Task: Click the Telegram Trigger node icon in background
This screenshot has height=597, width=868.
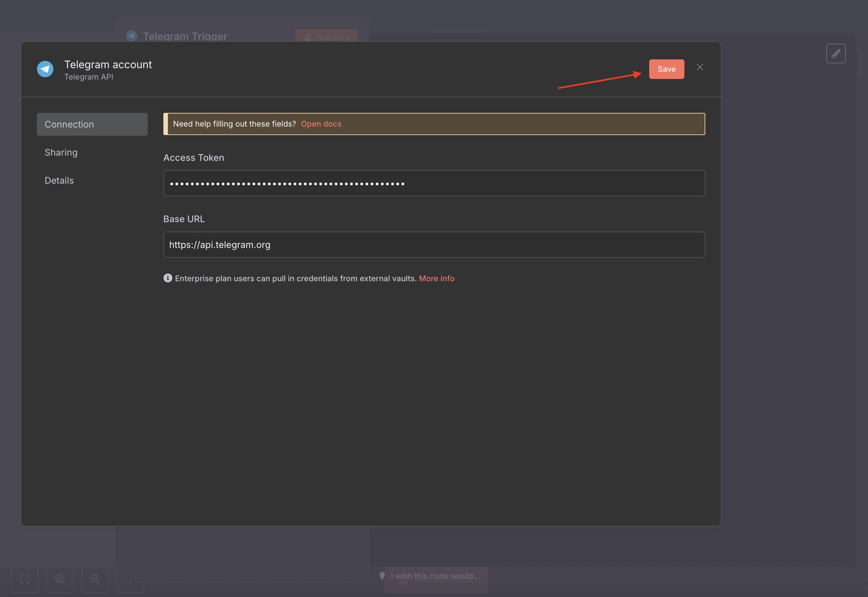Action: coord(132,36)
